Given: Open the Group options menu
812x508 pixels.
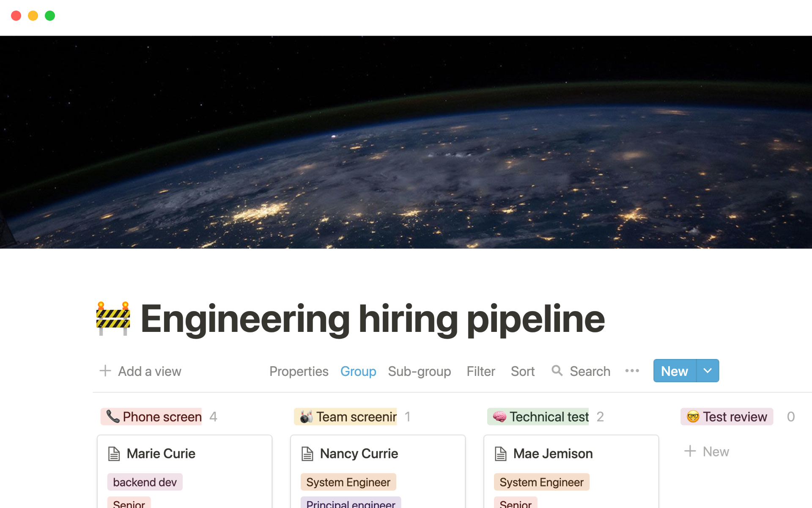Looking at the screenshot, I should 358,371.
